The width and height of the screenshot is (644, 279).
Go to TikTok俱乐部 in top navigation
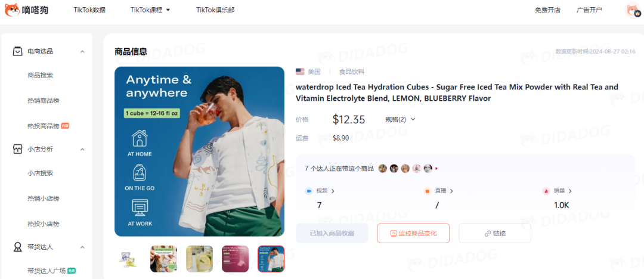(215, 10)
